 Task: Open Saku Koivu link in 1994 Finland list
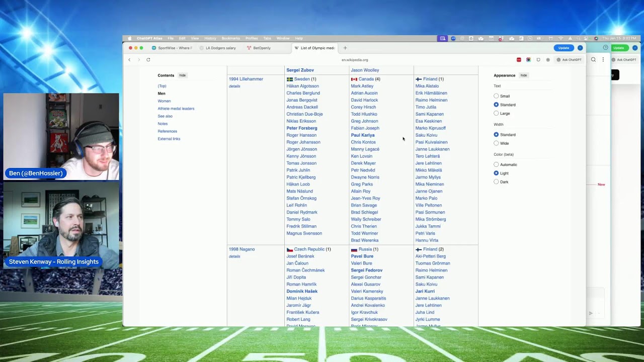[x=426, y=135]
